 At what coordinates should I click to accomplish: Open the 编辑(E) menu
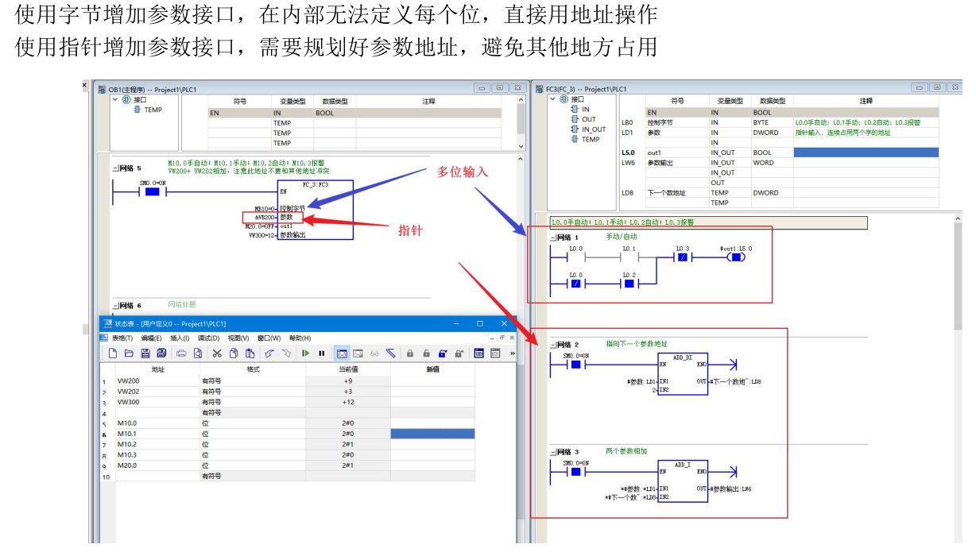pos(151,338)
